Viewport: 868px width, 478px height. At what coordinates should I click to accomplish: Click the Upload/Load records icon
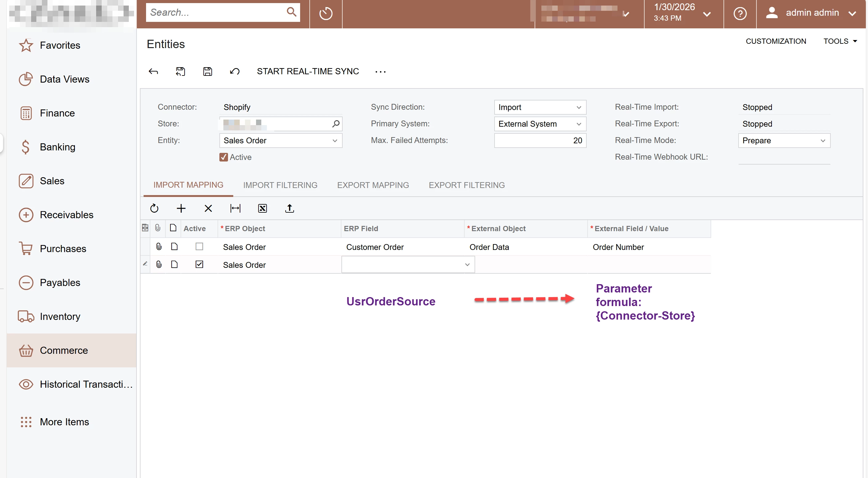coord(289,208)
